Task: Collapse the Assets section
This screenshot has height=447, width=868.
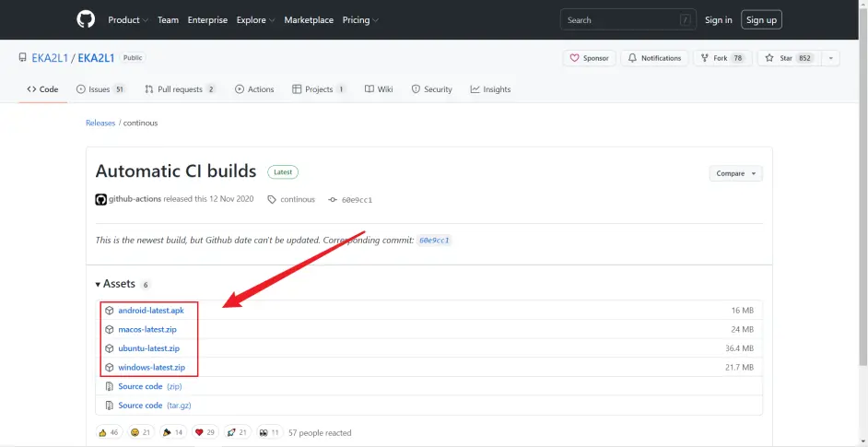Action: point(115,284)
